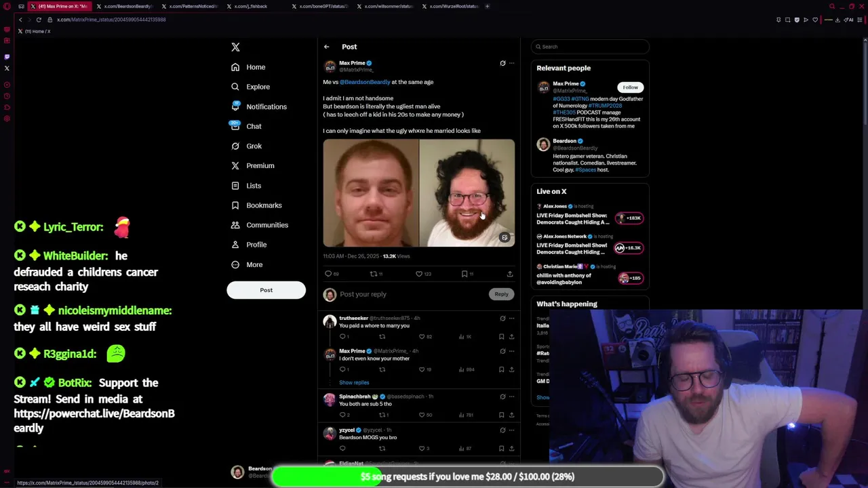Open Lists in the sidebar
The width and height of the screenshot is (868, 488).
point(246,185)
